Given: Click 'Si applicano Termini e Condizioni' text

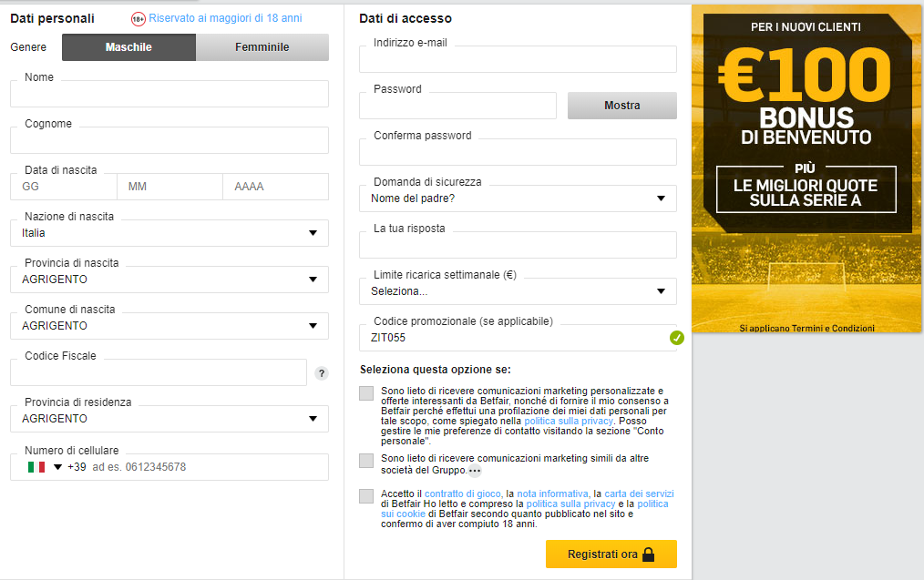Looking at the screenshot, I should 806,328.
